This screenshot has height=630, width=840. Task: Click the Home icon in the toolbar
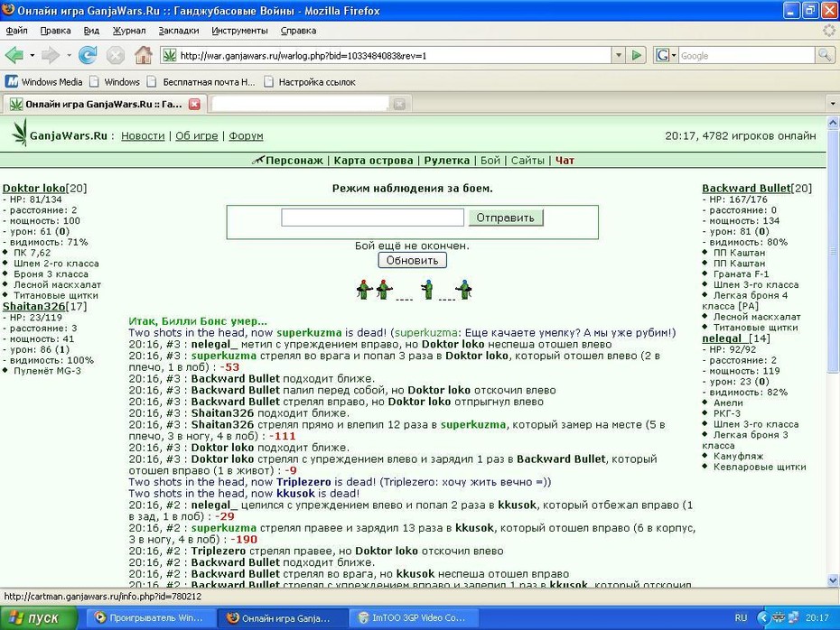[143, 55]
